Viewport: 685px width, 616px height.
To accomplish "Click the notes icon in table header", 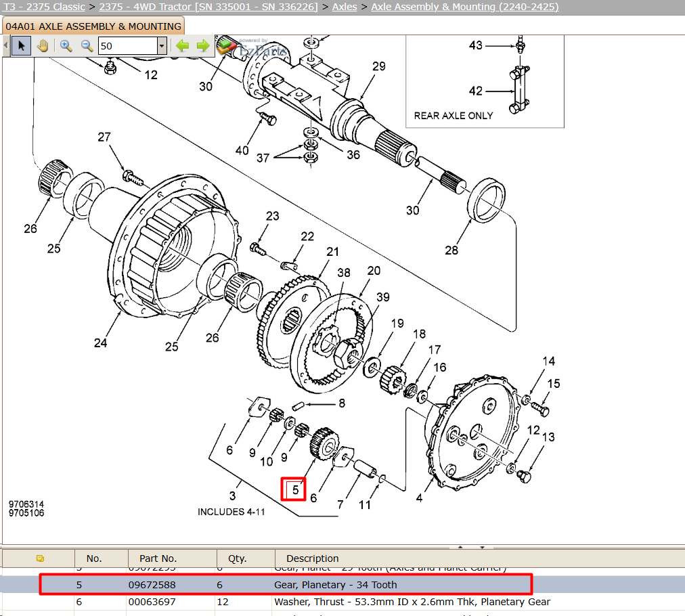I will tap(40, 558).
